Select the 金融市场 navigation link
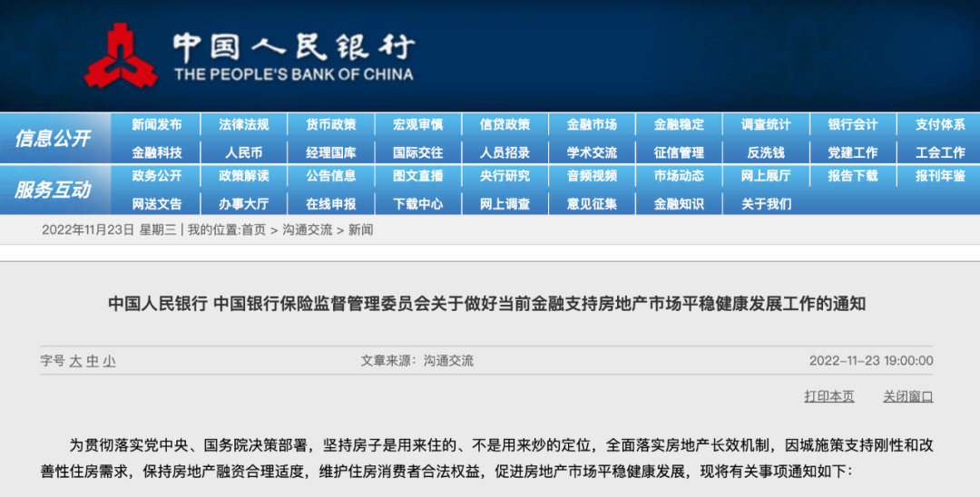The image size is (980, 497). tap(592, 125)
